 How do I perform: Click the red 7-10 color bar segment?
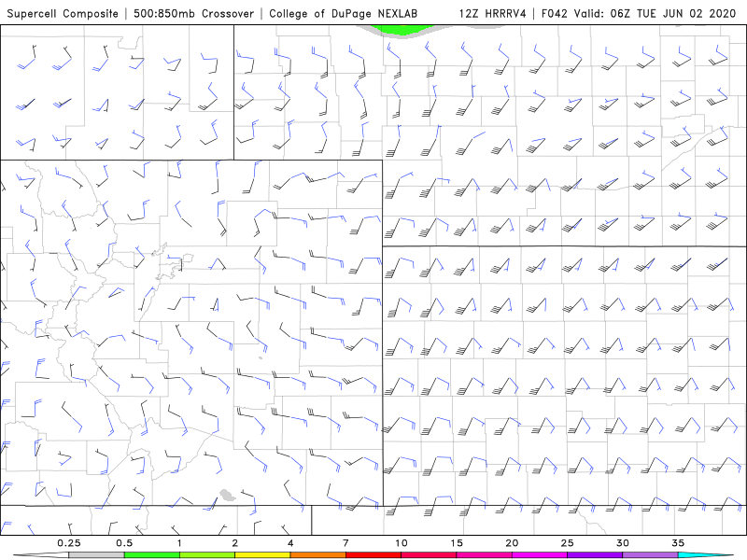(373, 555)
